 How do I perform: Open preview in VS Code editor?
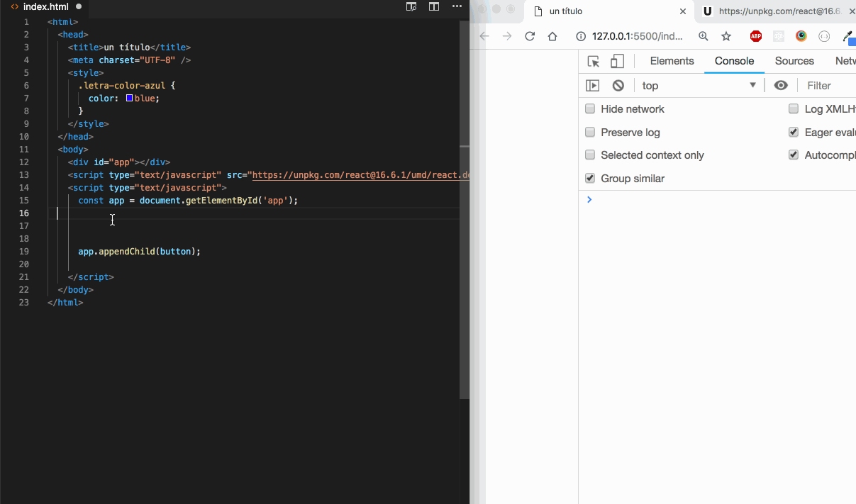coord(411,6)
